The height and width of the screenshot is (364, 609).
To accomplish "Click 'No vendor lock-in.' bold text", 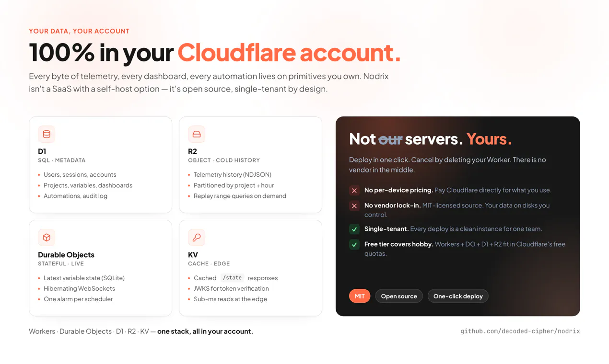I will click(393, 205).
